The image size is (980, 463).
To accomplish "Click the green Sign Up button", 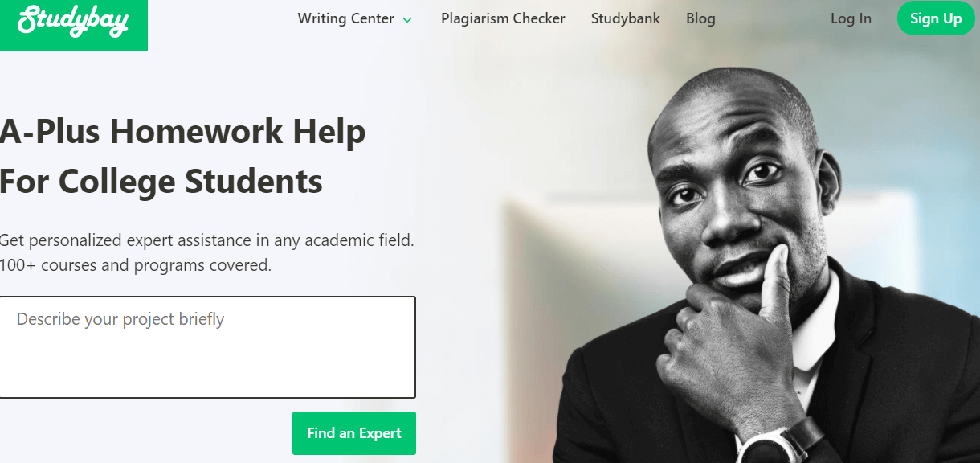I will pos(936,18).
